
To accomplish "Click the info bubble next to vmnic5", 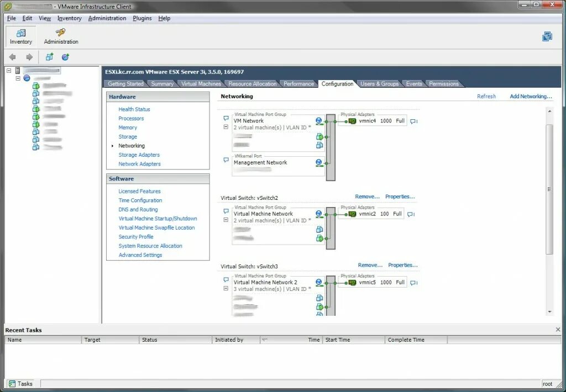I will [x=413, y=283].
